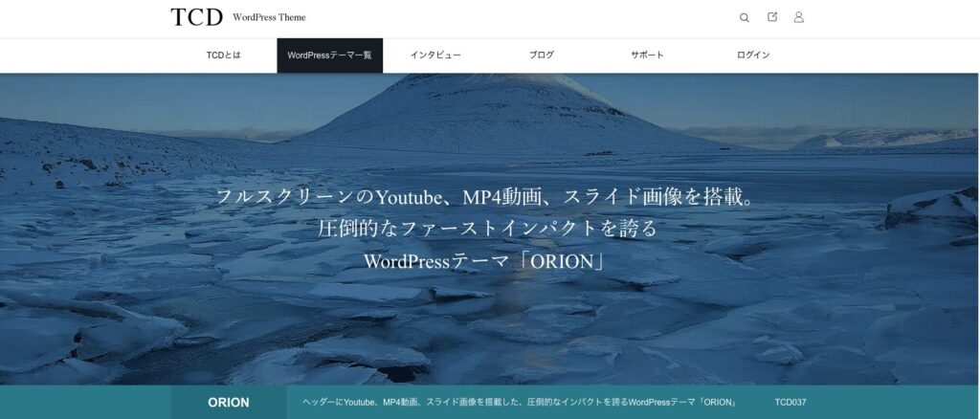The image size is (980, 419).
Task: Click the ORION description text in teal bar
Action: pos(520,402)
